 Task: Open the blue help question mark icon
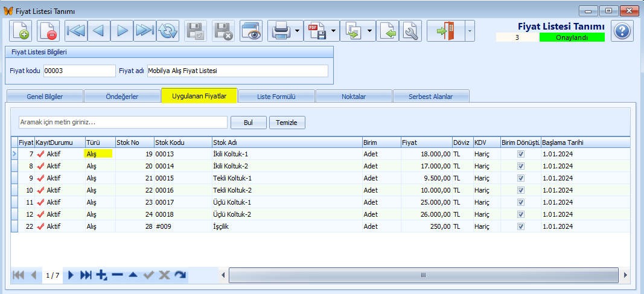[x=622, y=31]
